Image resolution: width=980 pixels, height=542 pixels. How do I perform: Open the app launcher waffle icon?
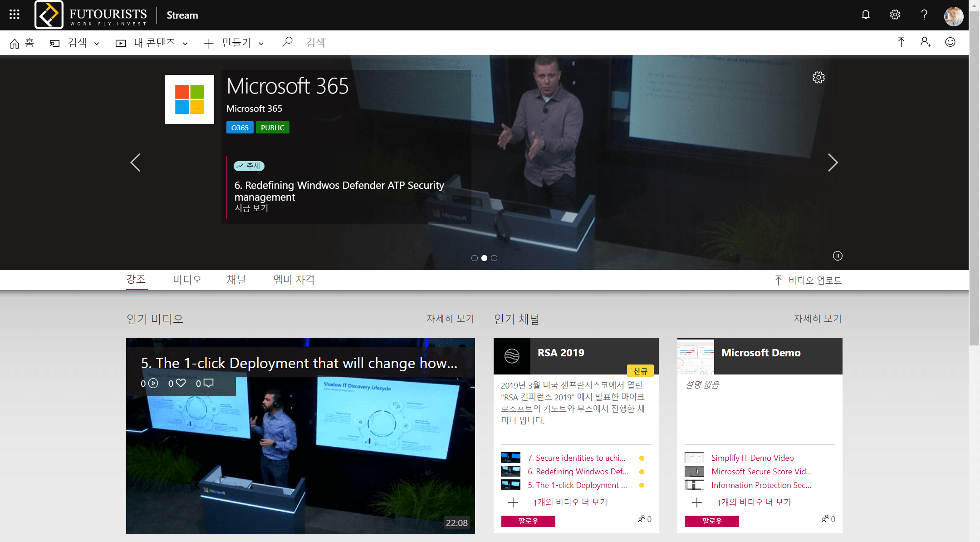(x=15, y=15)
